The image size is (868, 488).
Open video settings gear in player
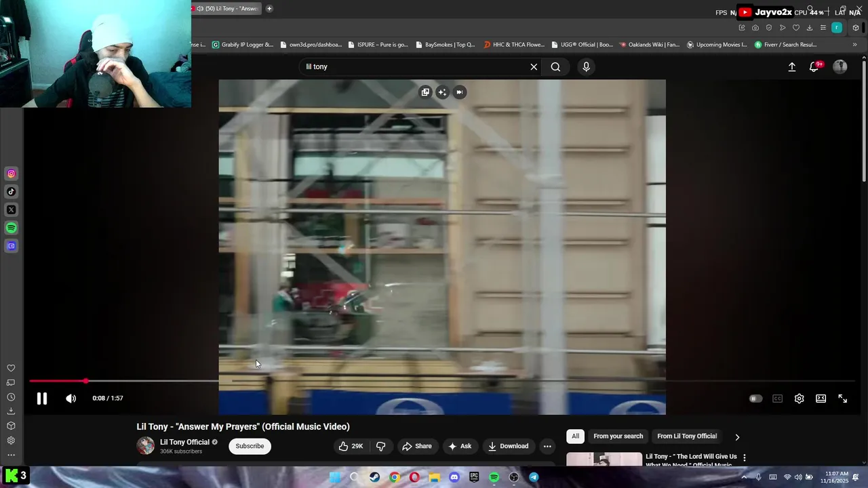pyautogui.click(x=799, y=399)
